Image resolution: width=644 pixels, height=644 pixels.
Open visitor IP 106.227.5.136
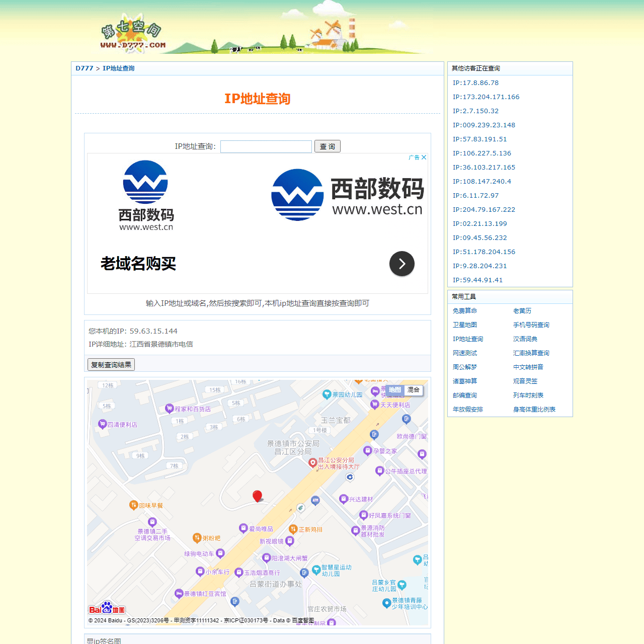482,153
